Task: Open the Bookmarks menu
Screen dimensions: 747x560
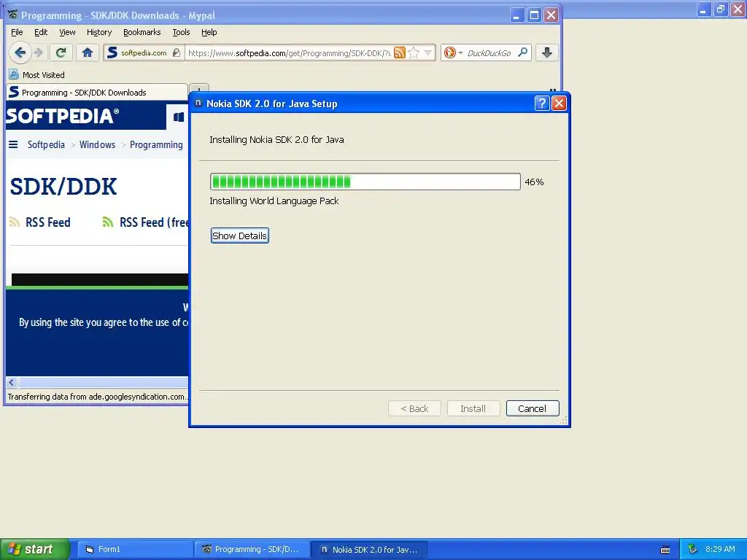Action: (142, 32)
